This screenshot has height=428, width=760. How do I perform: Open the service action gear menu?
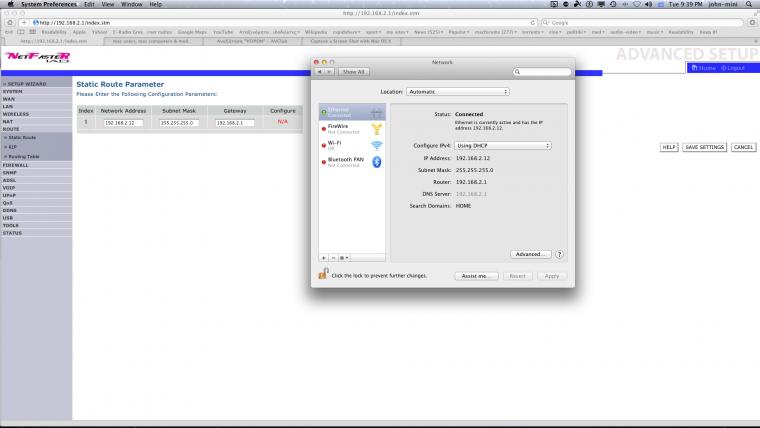pos(345,257)
